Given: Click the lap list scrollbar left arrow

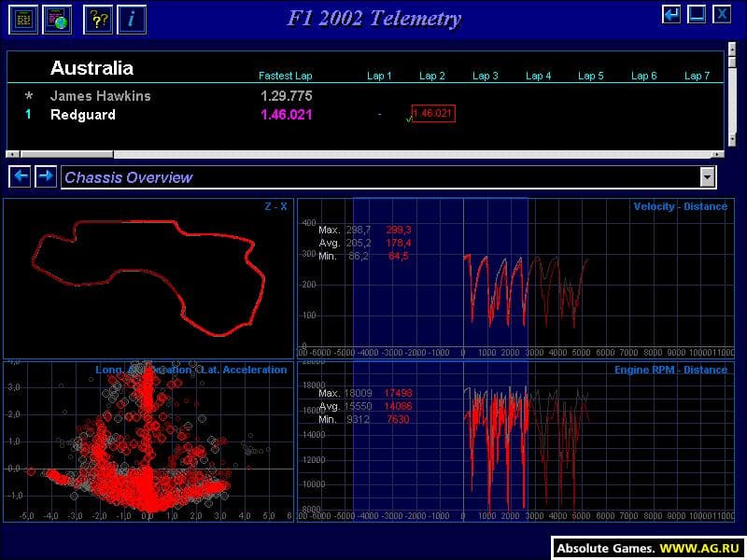Looking at the screenshot, I should pyautogui.click(x=12, y=154).
